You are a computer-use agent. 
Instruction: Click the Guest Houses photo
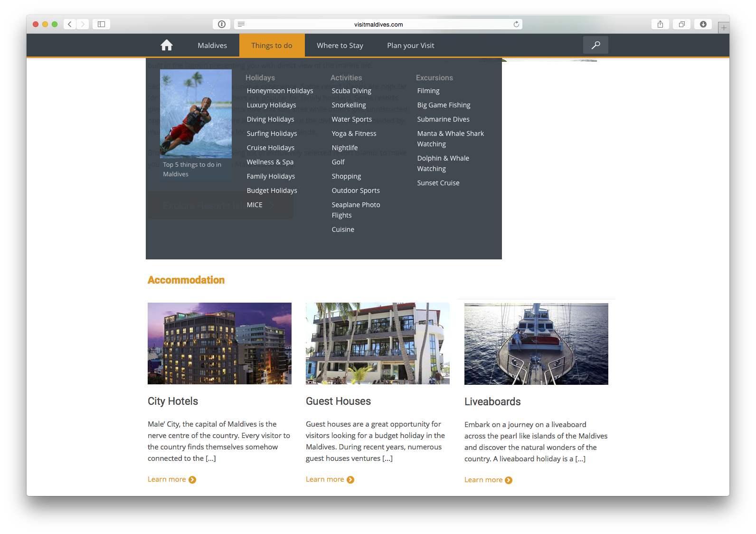pyautogui.click(x=378, y=343)
